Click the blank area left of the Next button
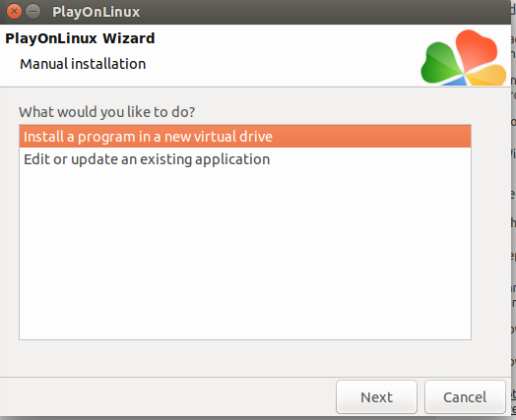 point(167,397)
